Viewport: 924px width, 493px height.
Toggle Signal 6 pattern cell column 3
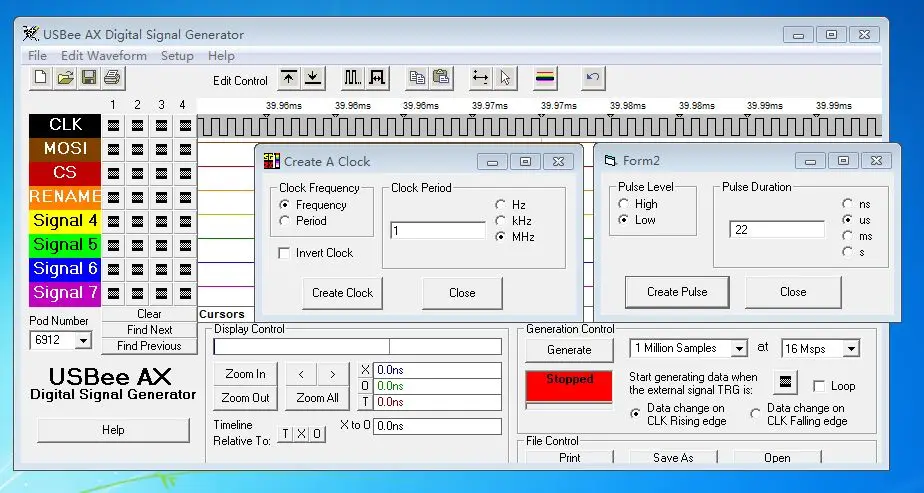click(161, 270)
